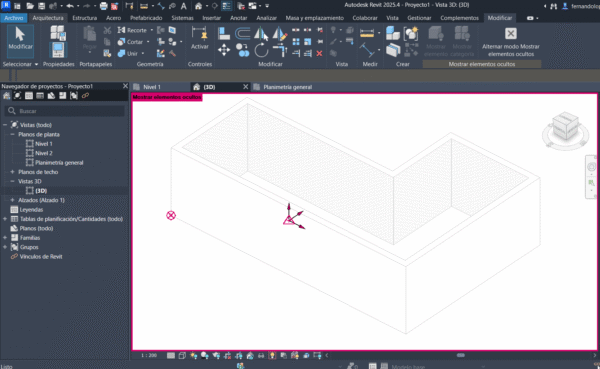
Task: Click the red Delete X icon
Action: [320, 54]
